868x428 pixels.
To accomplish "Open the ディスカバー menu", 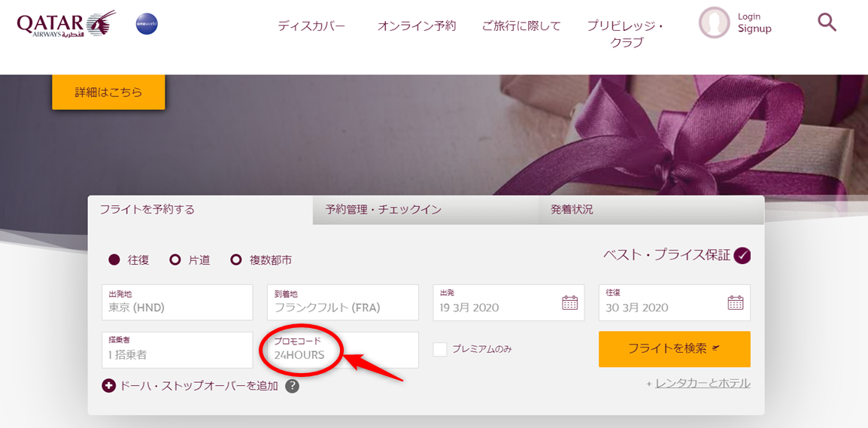I will [x=311, y=26].
